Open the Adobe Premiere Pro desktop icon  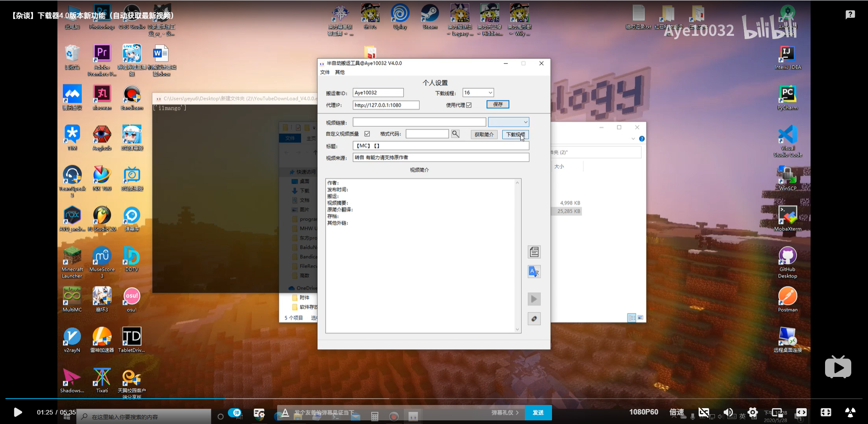point(102,60)
